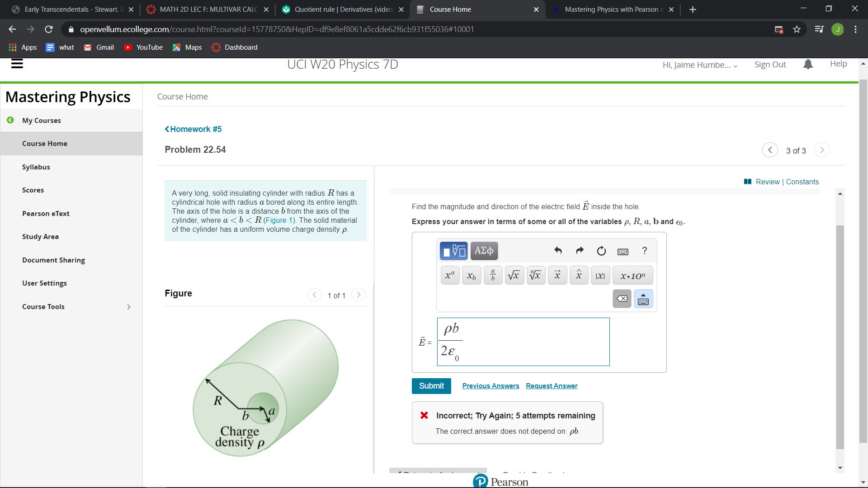
Task: Click the redo arrow icon
Action: pos(579,250)
